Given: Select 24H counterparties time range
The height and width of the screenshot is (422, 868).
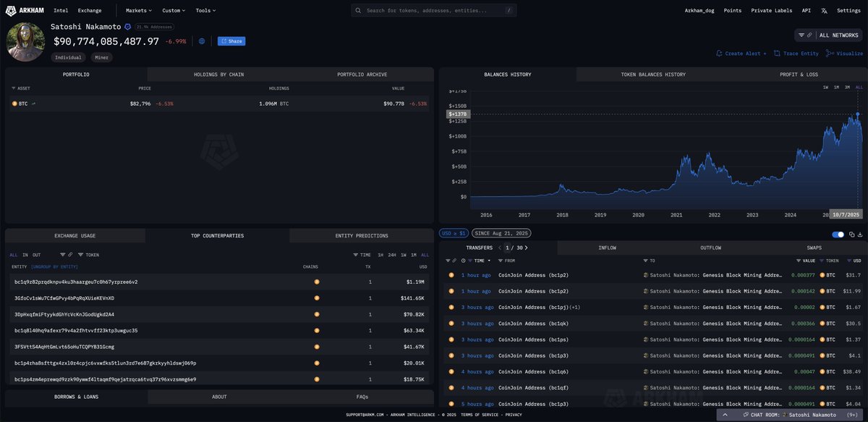Looking at the screenshot, I should tap(391, 255).
